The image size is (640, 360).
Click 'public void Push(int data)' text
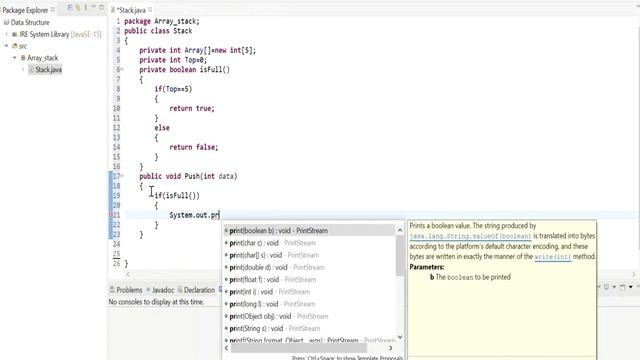tap(188, 176)
